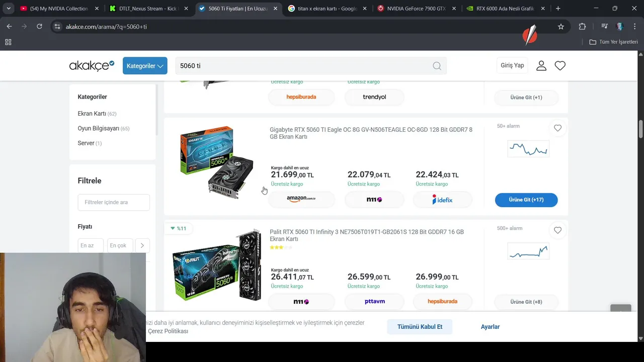
Task: Select Server category
Action: point(90,143)
